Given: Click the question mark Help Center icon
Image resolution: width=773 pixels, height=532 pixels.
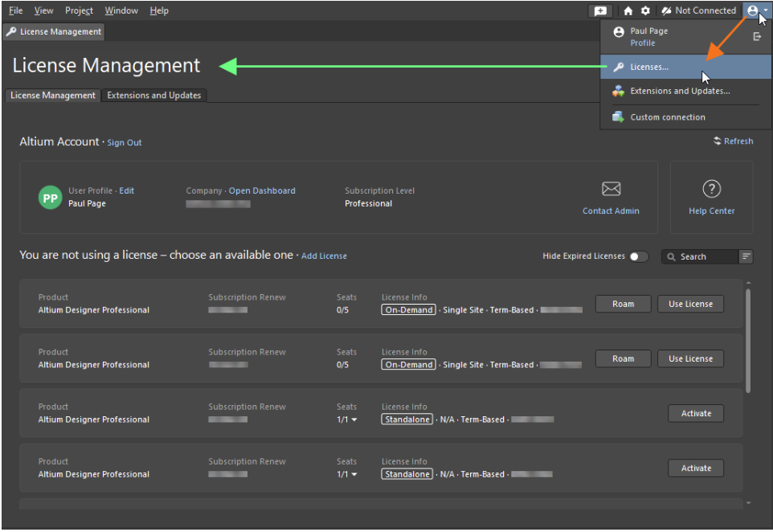Looking at the screenshot, I should 711,189.
